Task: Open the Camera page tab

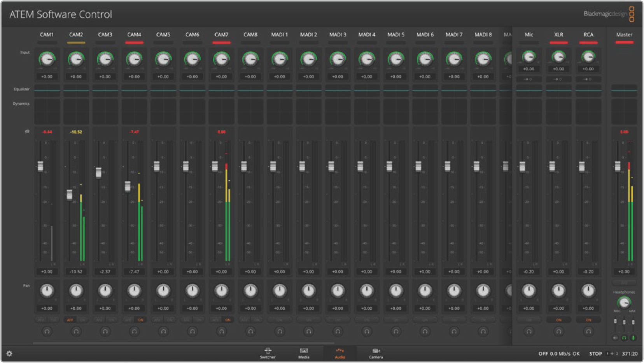Action: pos(376,353)
